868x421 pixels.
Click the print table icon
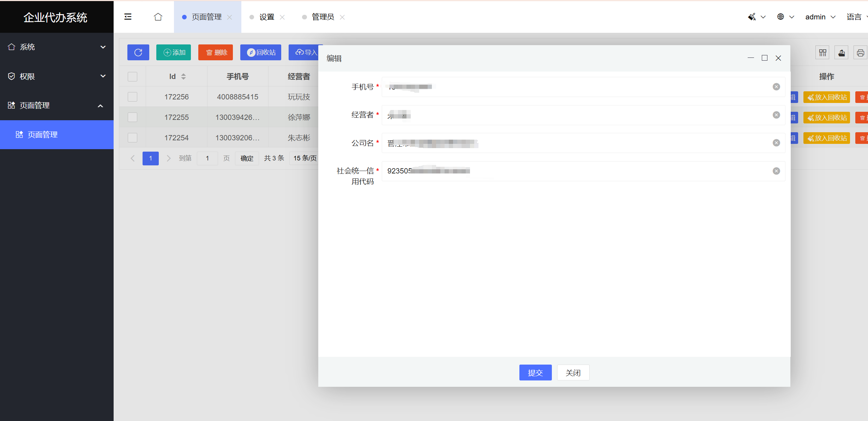(860, 53)
